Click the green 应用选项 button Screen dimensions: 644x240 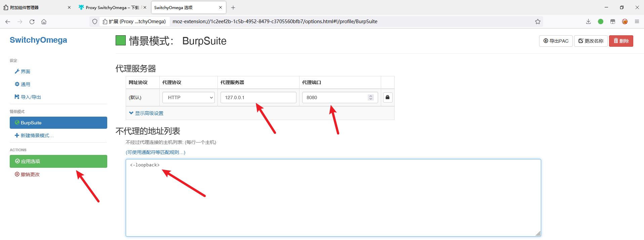(58, 161)
